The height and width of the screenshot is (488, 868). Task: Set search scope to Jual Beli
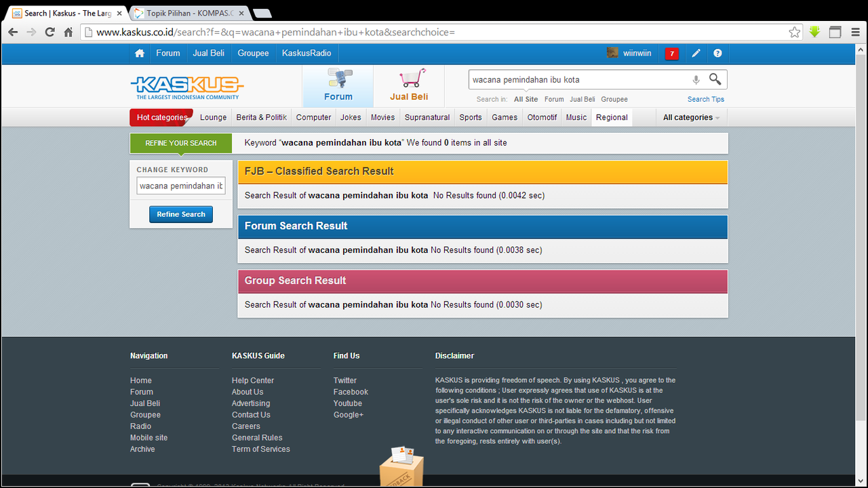coord(583,99)
